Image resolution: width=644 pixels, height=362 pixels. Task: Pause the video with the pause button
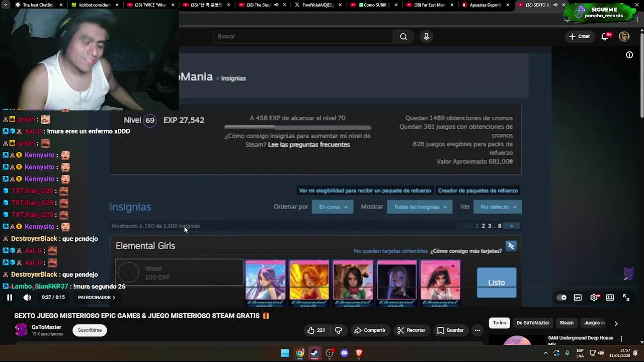(x=10, y=298)
